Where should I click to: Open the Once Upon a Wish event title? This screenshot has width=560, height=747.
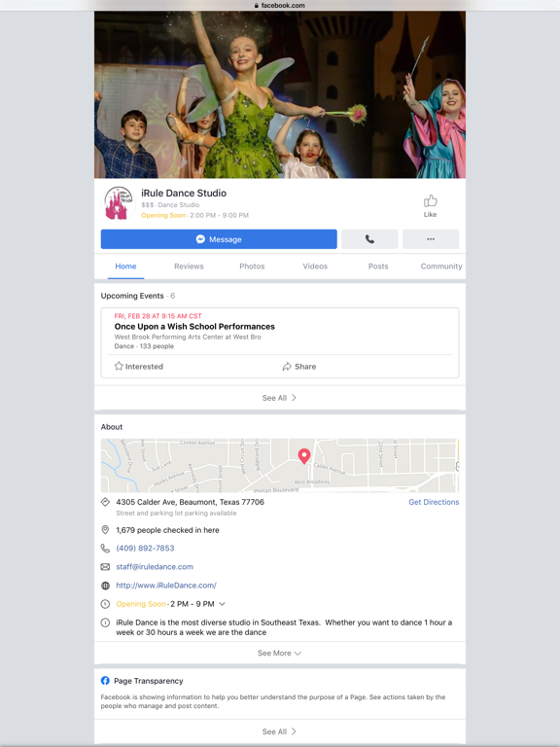[x=194, y=327]
